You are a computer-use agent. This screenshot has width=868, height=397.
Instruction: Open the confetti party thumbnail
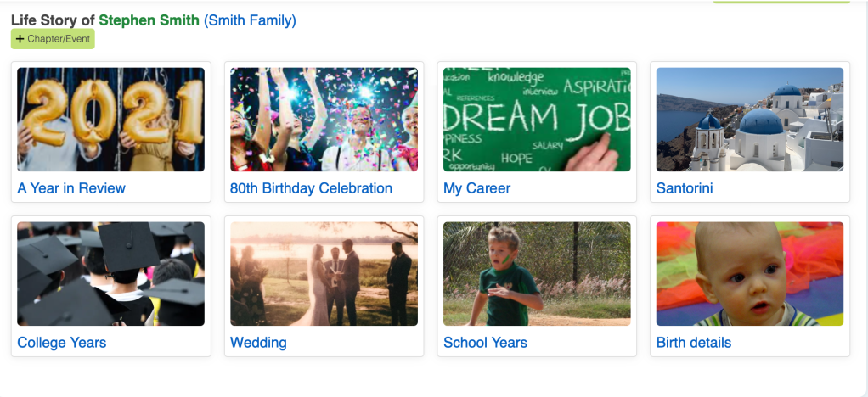tap(324, 120)
